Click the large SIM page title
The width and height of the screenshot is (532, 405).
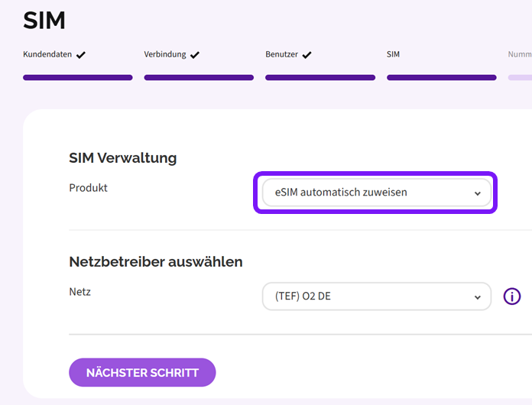[x=44, y=21]
